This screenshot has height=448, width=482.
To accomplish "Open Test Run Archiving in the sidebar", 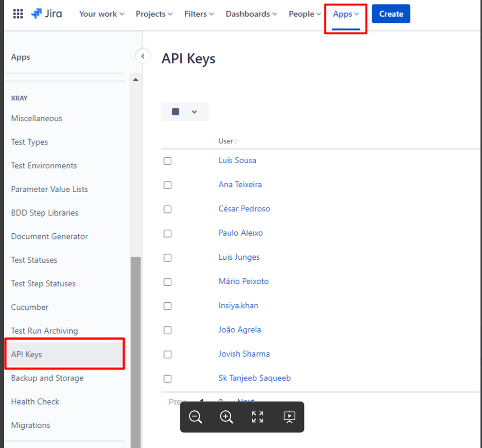I will [44, 331].
